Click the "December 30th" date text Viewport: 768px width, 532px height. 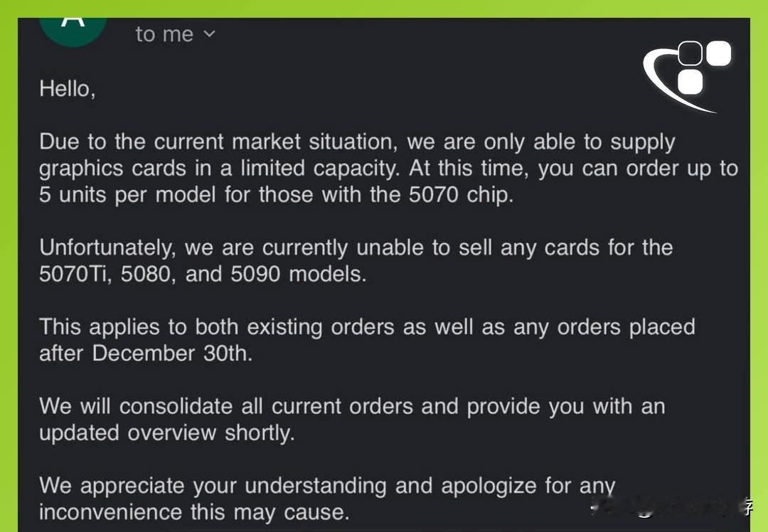tap(172, 353)
